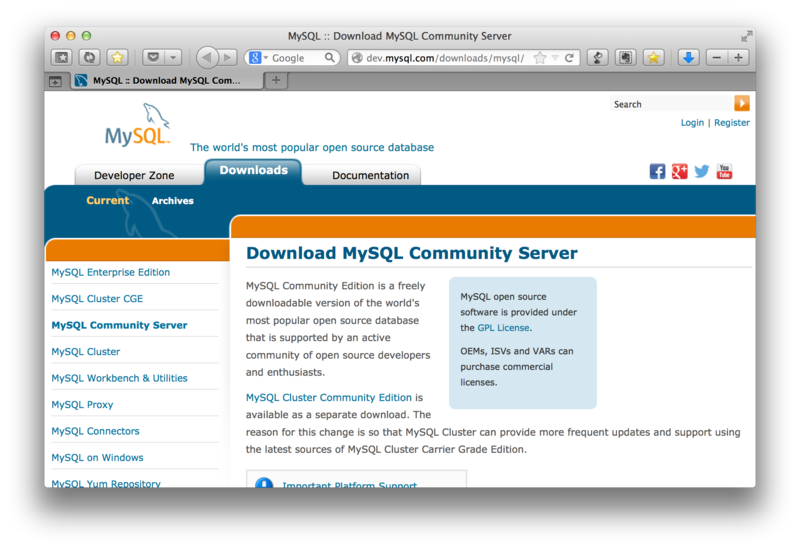Open a new tab with the plus button

click(276, 80)
